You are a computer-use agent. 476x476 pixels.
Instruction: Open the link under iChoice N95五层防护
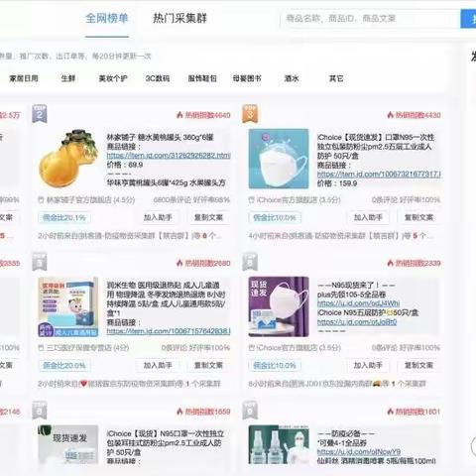(357, 321)
